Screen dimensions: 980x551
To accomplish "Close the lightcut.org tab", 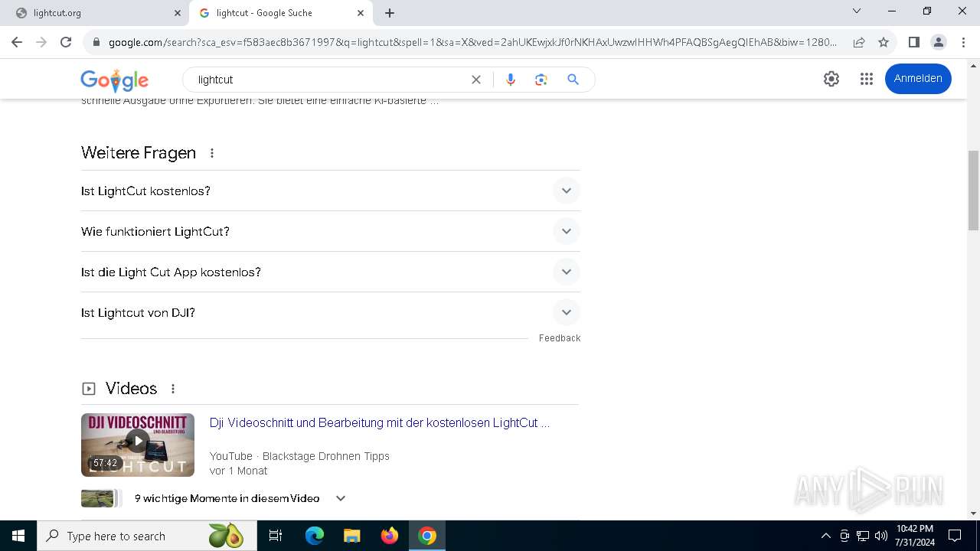I will (178, 13).
